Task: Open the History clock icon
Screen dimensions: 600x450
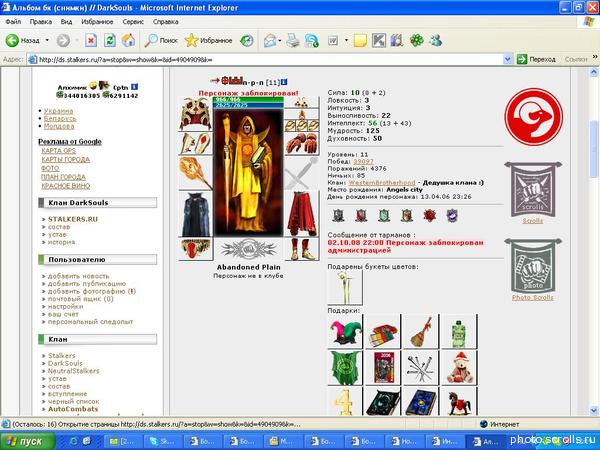Action: 247,40
